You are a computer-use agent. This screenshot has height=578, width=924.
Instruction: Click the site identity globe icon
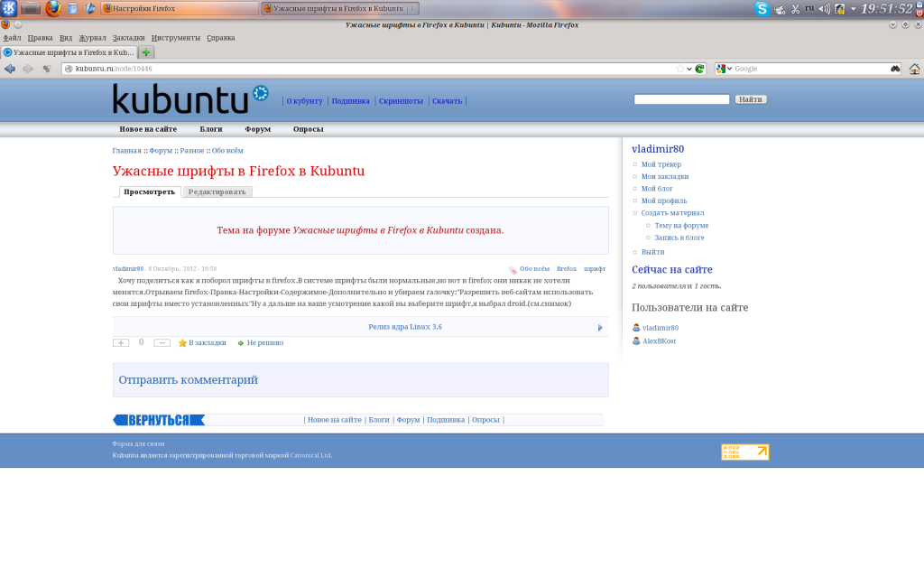tap(69, 69)
